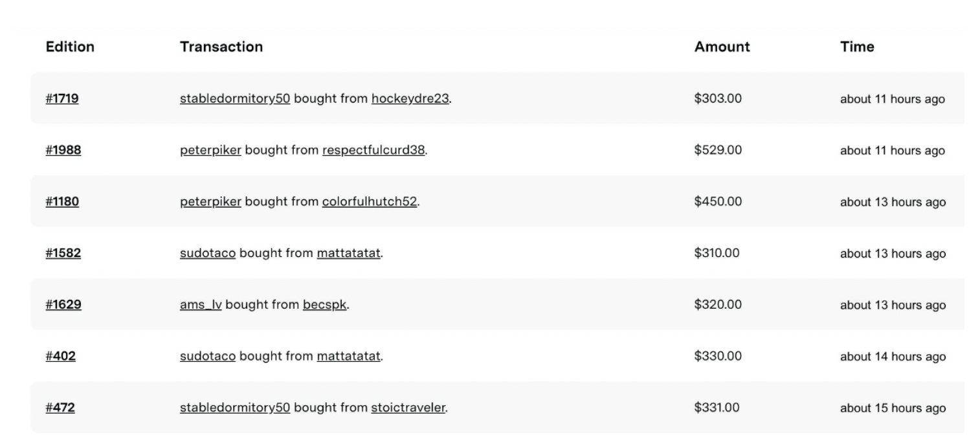Open edition #1180 link
The width and height of the screenshot is (980, 448).
point(62,202)
